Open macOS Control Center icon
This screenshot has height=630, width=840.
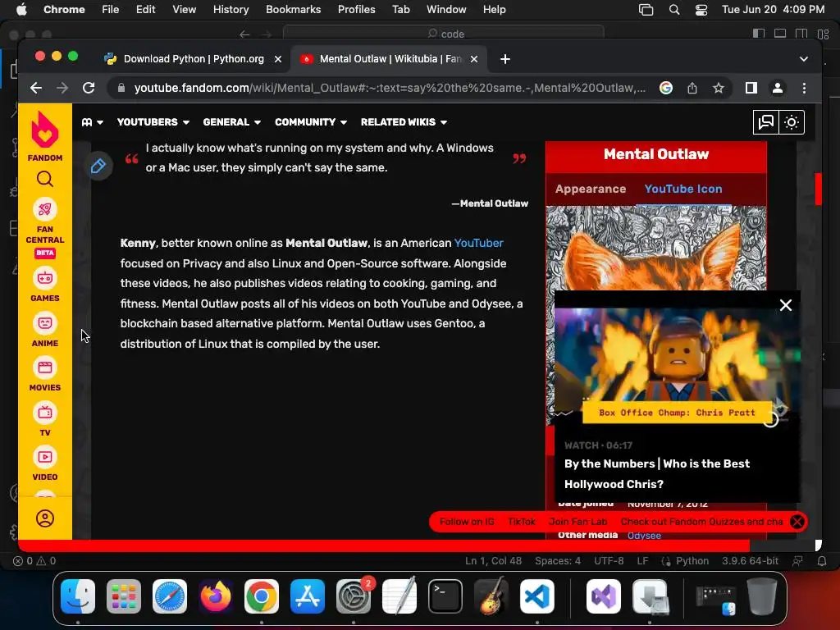coord(701,10)
